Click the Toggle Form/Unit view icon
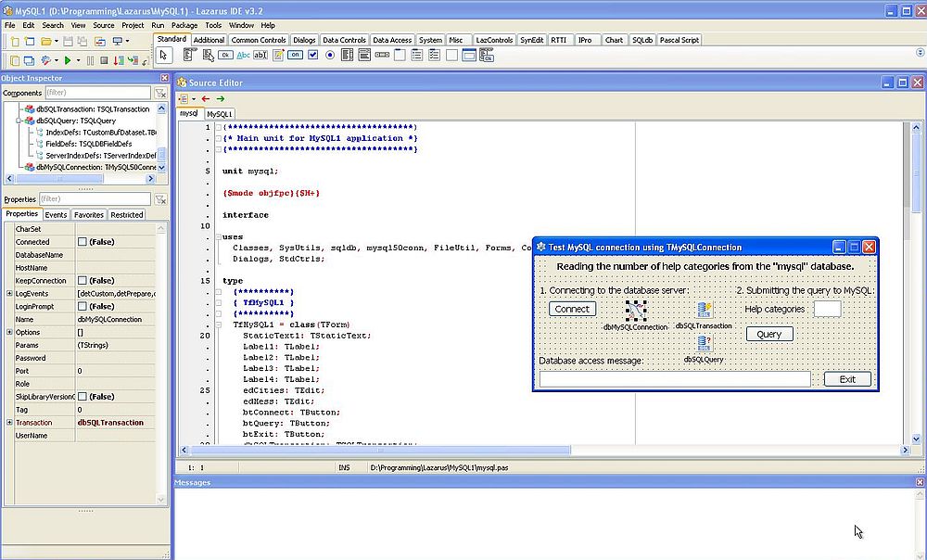The height and width of the screenshot is (560, 927). (x=100, y=42)
